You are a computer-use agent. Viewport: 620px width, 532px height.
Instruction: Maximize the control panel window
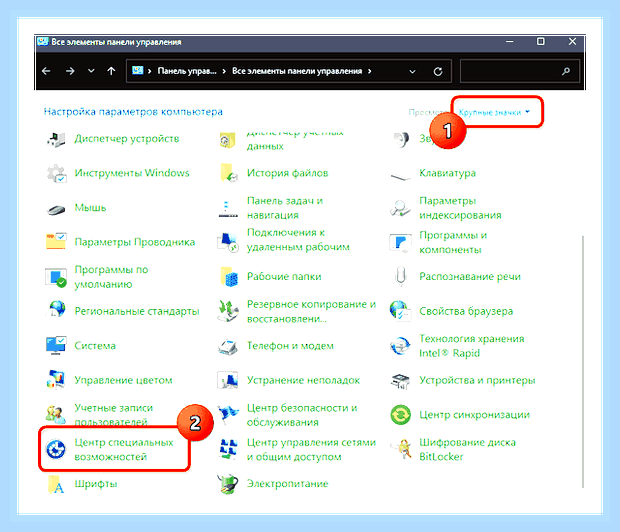coord(541,42)
